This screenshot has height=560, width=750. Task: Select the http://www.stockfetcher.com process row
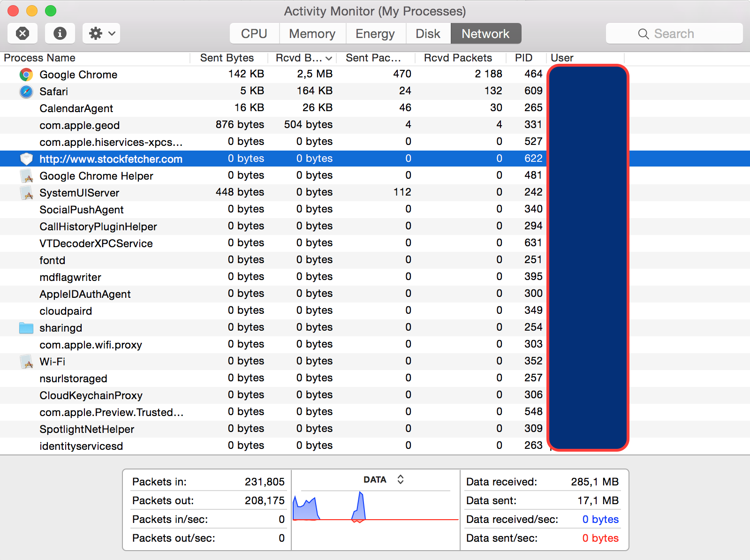pyautogui.click(x=375, y=159)
